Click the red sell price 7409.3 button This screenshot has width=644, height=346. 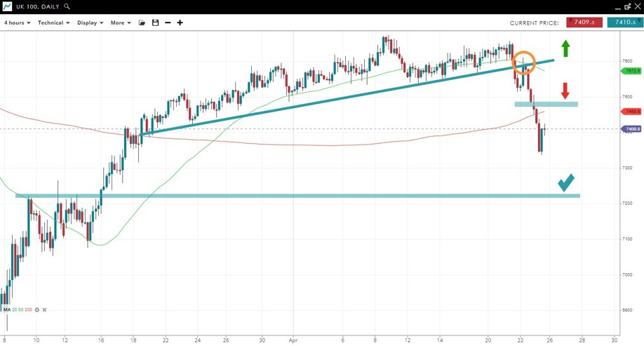click(584, 22)
